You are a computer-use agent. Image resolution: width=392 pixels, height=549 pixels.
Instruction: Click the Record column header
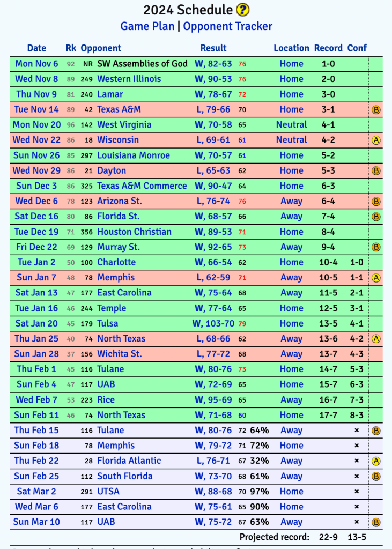click(328, 48)
